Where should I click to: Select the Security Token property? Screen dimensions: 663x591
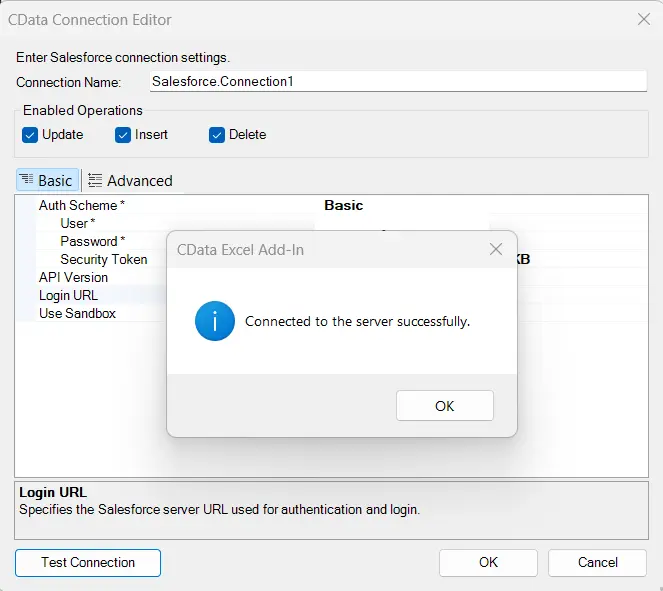103,259
